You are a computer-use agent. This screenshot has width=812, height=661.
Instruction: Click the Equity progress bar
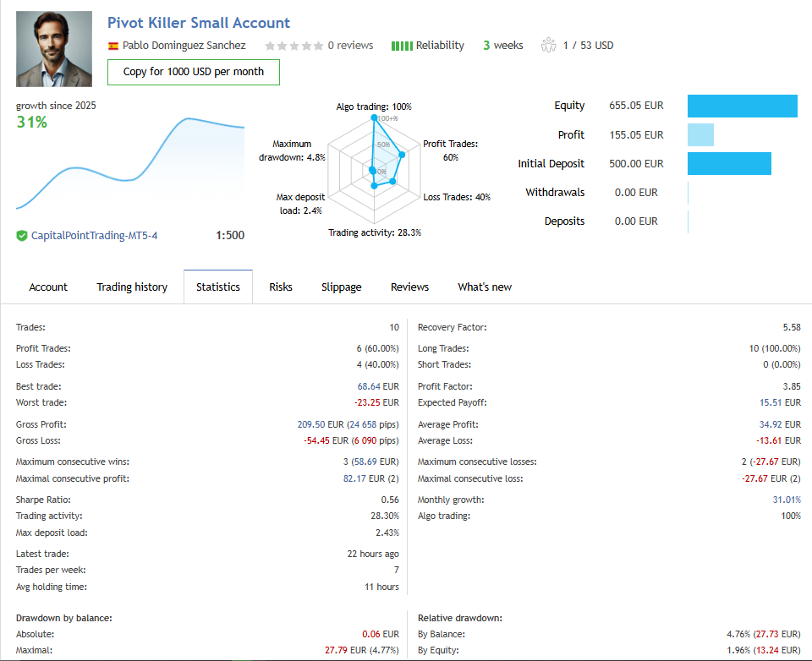coord(742,106)
